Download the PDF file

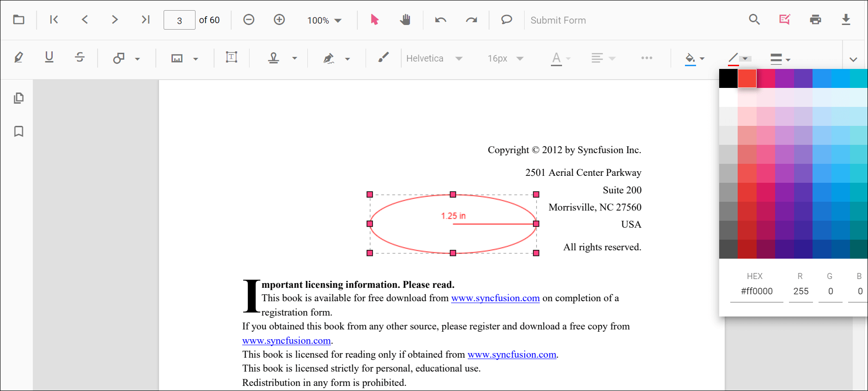(846, 20)
